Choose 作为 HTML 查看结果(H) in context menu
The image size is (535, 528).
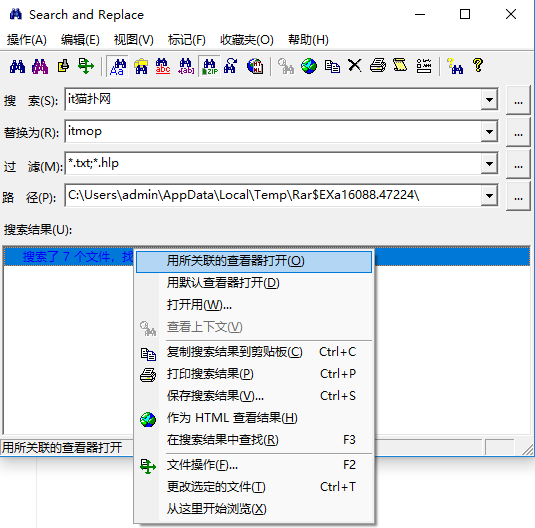(x=254, y=418)
